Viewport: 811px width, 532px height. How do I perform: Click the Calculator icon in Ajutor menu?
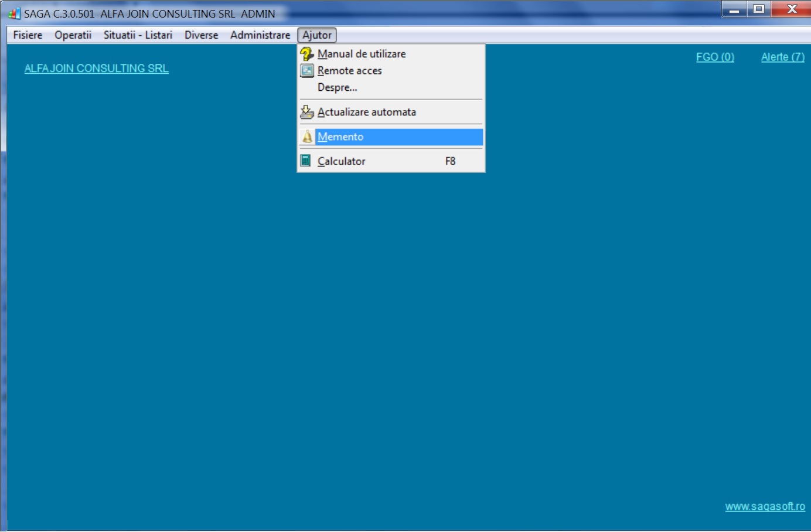pyautogui.click(x=305, y=161)
